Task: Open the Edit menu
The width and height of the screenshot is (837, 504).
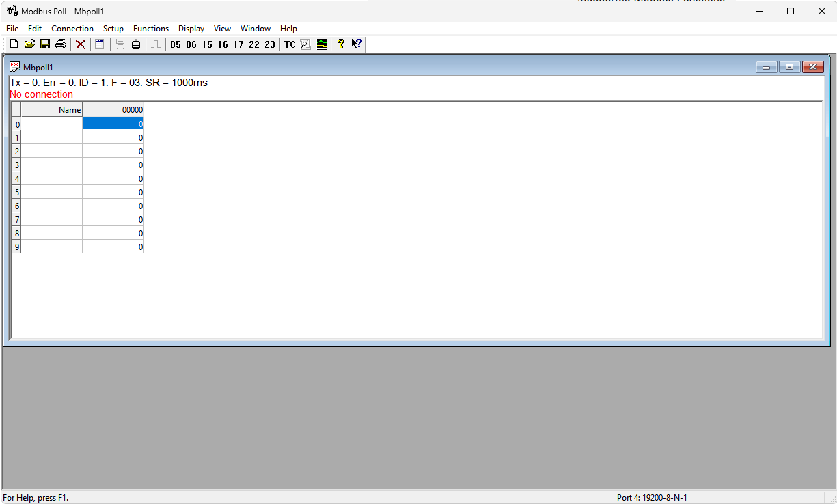Action: [x=35, y=29]
